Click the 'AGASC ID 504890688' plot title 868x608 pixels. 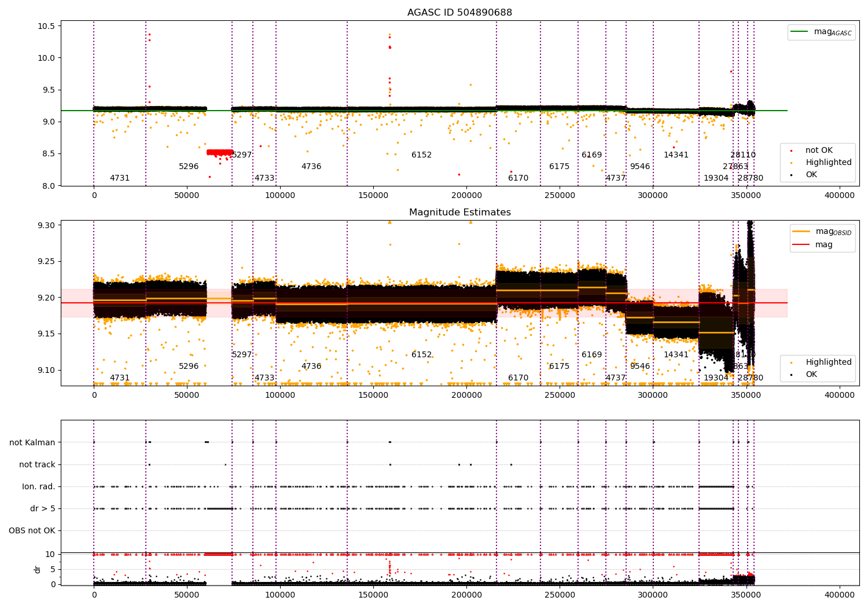pos(459,13)
